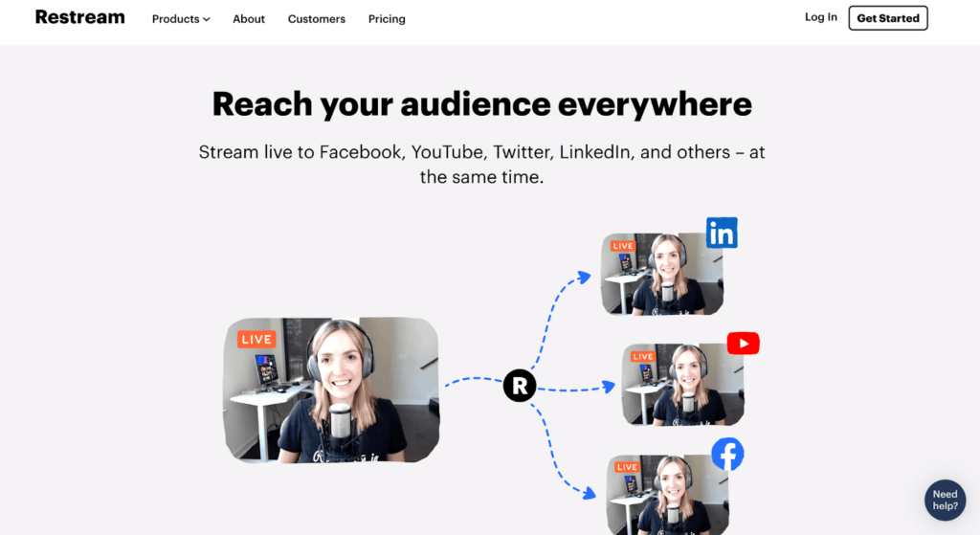Click the LinkedIn live stream thumbnail

(x=662, y=274)
